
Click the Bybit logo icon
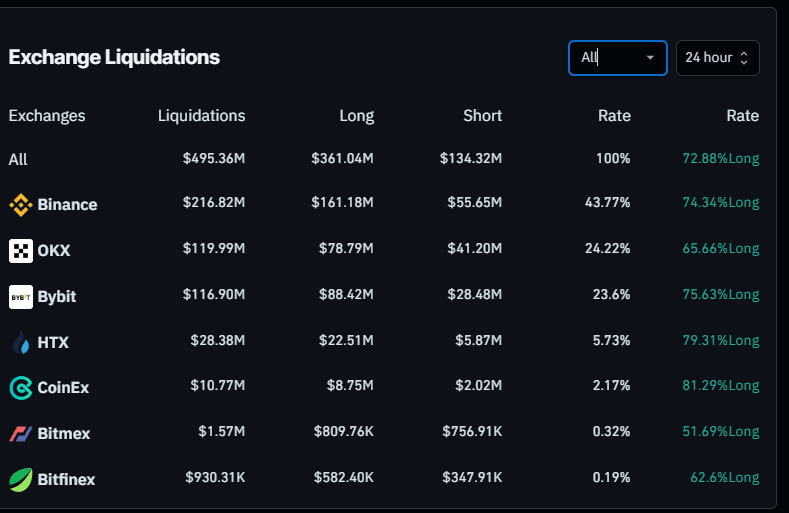pyautogui.click(x=21, y=297)
